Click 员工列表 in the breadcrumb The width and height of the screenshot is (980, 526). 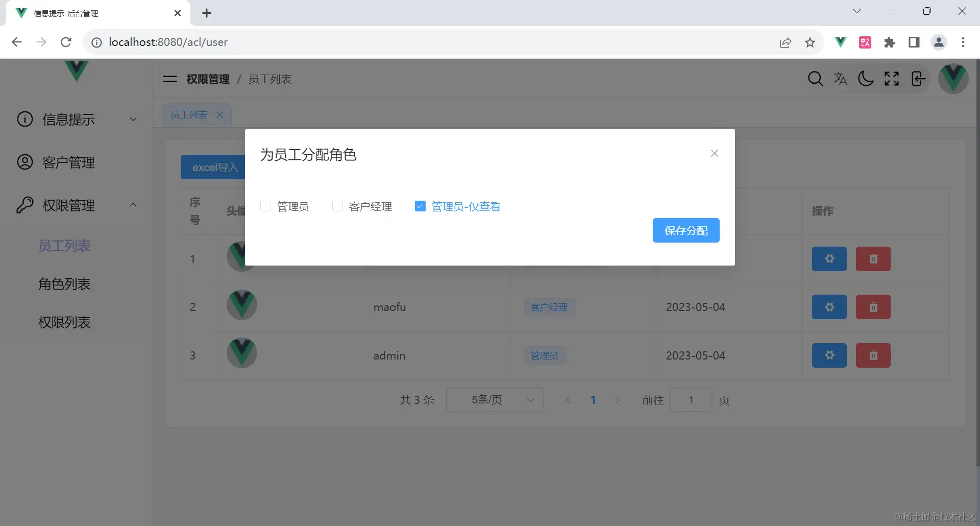point(270,79)
